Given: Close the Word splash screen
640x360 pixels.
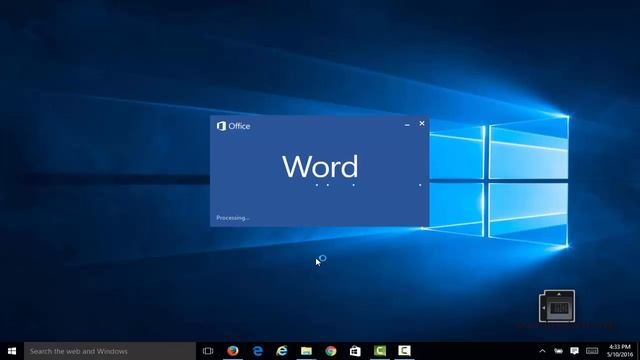Looking at the screenshot, I should coord(422,123).
